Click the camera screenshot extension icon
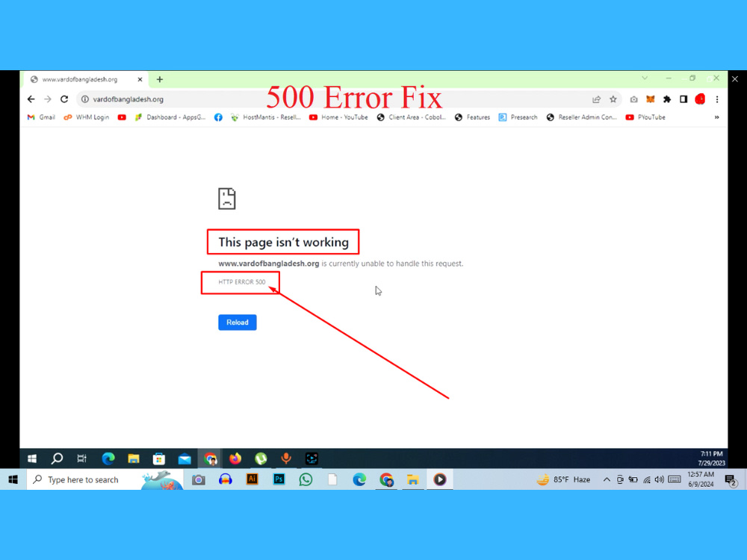 (x=633, y=99)
